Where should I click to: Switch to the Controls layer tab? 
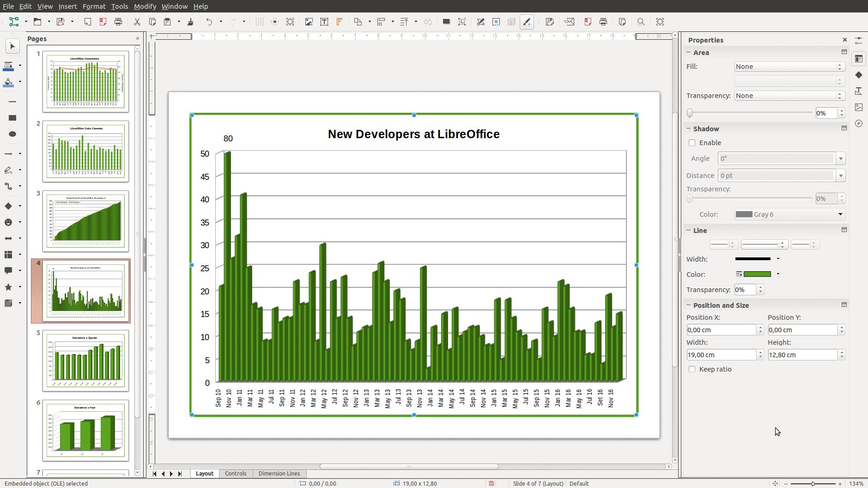pos(236,473)
